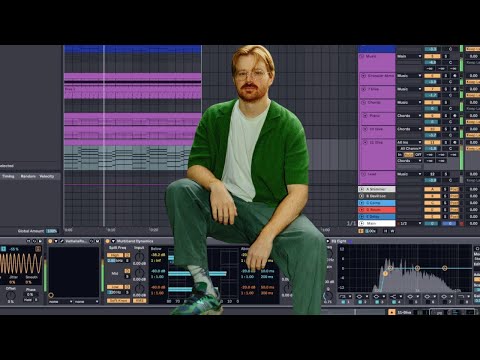
Task: Switch to the Random tab
Action: pos(28,176)
